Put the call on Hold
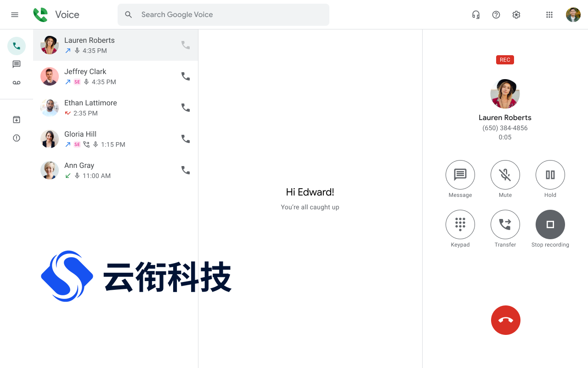This screenshot has height=368, width=588. pyautogui.click(x=550, y=175)
